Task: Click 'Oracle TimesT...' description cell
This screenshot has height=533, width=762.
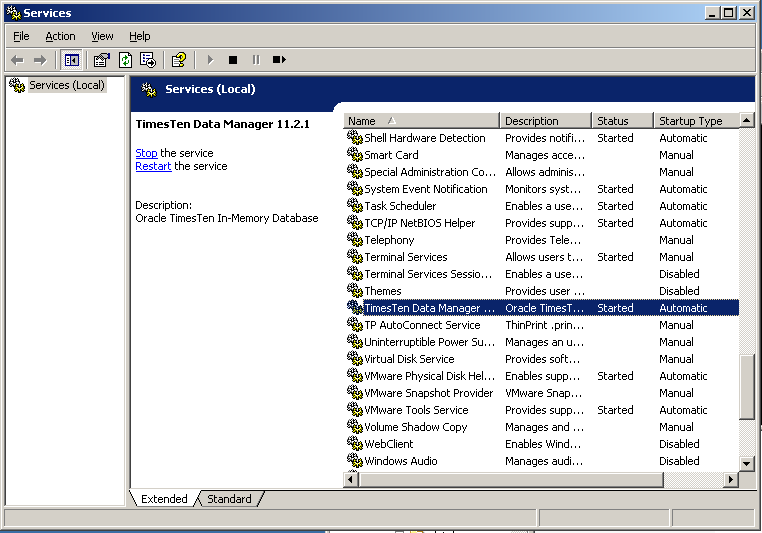Action: point(545,308)
